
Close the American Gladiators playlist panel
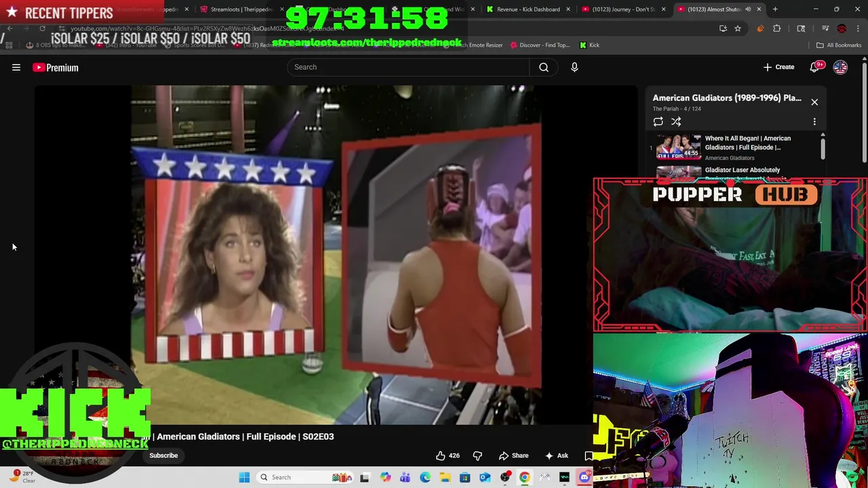pos(814,102)
